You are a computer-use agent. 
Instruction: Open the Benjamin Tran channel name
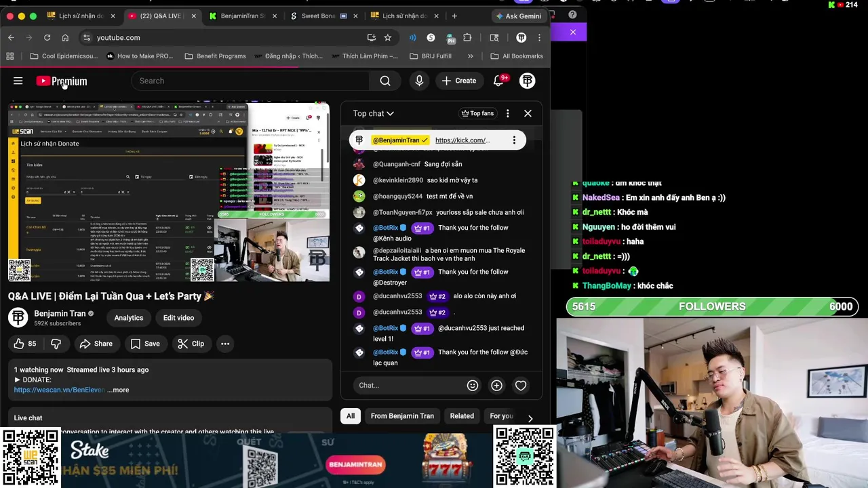point(60,314)
